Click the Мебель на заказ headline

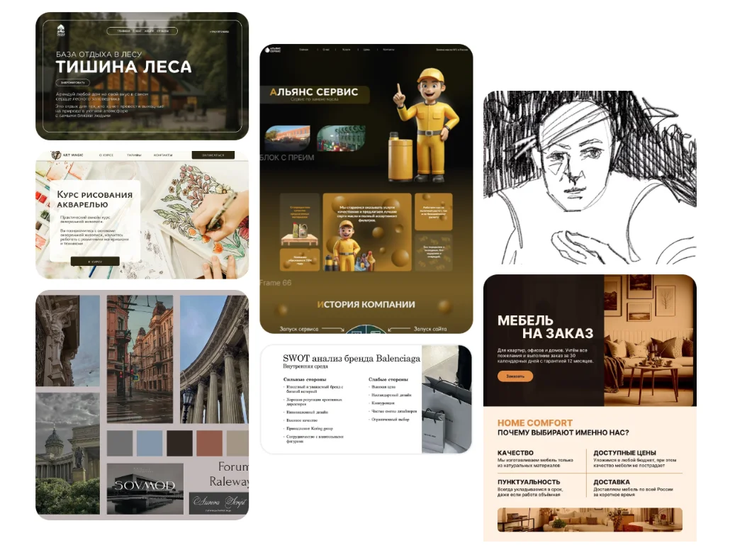545,327
